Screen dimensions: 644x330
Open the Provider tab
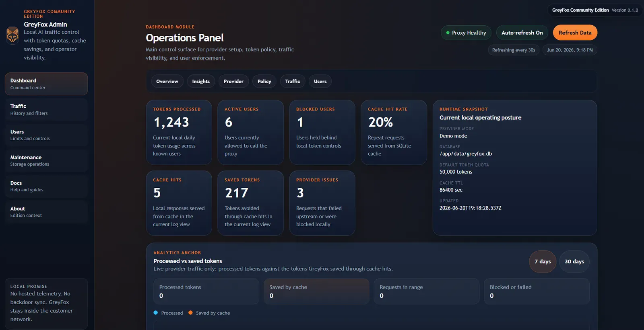click(233, 81)
